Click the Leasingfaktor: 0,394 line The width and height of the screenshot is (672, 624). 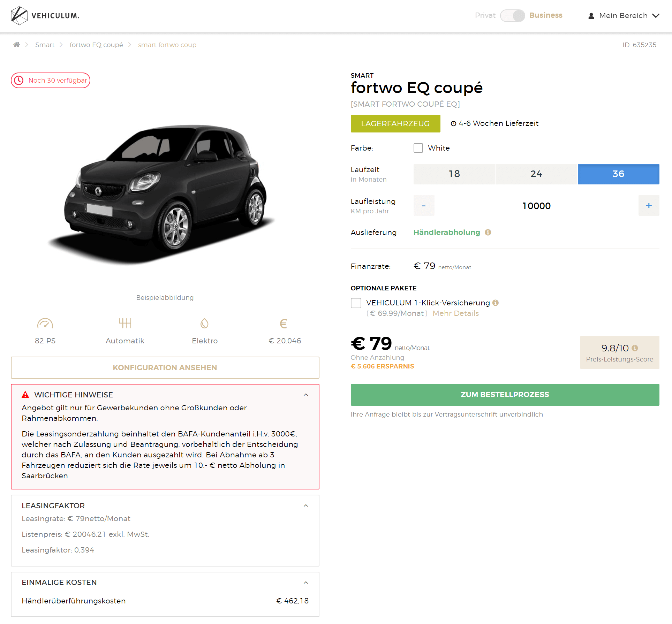(58, 550)
